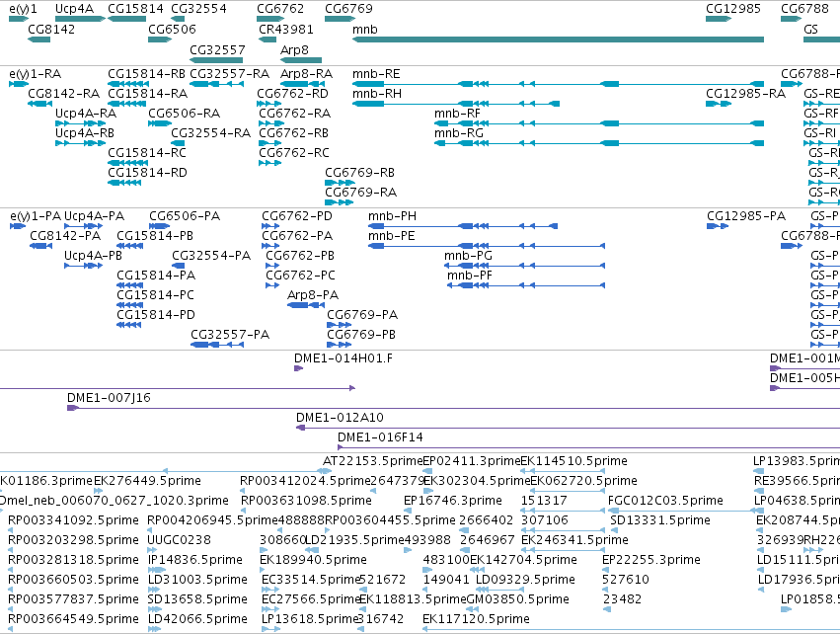Viewport: 840px width, 634px height.
Task: Click the Arp8-PA protein label
Action: pyautogui.click(x=313, y=294)
